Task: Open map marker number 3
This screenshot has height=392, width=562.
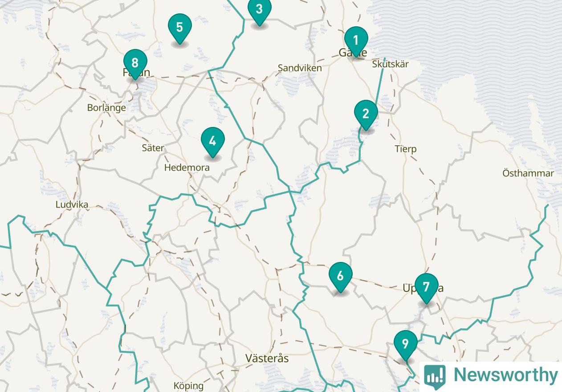Action: click(x=259, y=11)
